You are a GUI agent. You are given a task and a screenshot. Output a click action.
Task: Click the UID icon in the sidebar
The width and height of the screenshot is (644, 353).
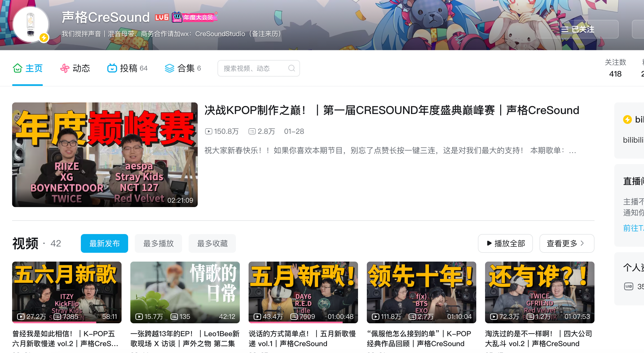click(x=629, y=286)
